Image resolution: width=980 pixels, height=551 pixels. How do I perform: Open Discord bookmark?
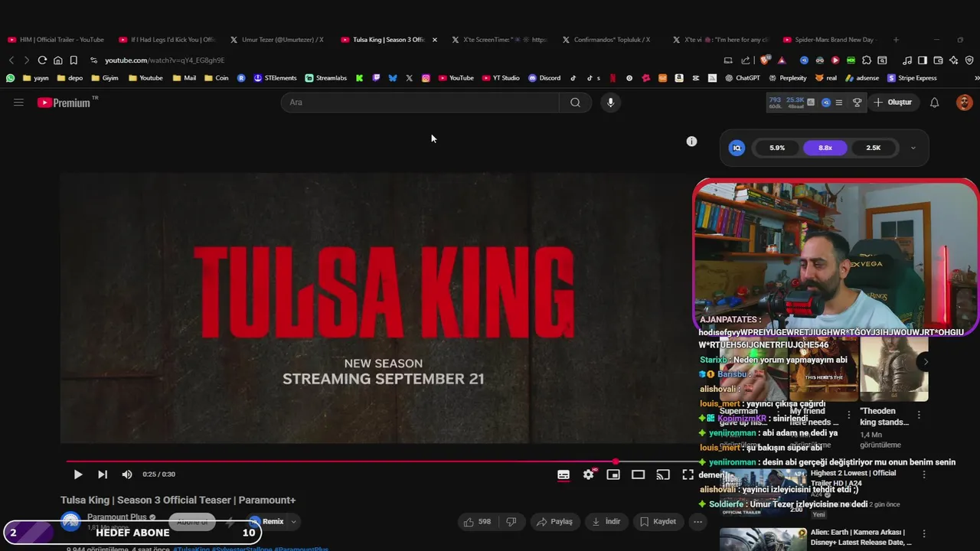(x=544, y=78)
